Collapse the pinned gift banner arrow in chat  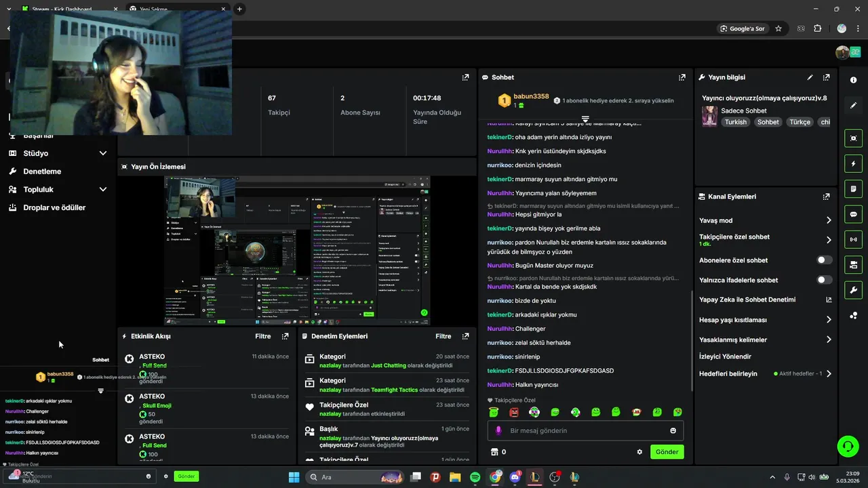pos(585,119)
